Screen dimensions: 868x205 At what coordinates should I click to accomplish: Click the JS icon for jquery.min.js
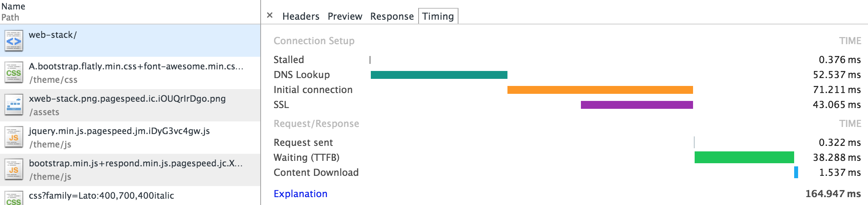click(14, 138)
